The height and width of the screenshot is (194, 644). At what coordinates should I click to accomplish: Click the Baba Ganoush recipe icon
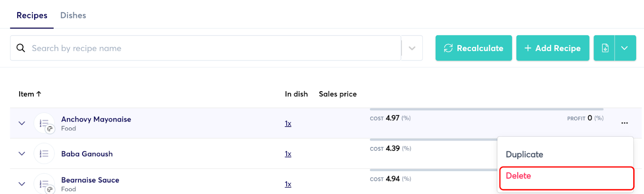[x=44, y=154]
